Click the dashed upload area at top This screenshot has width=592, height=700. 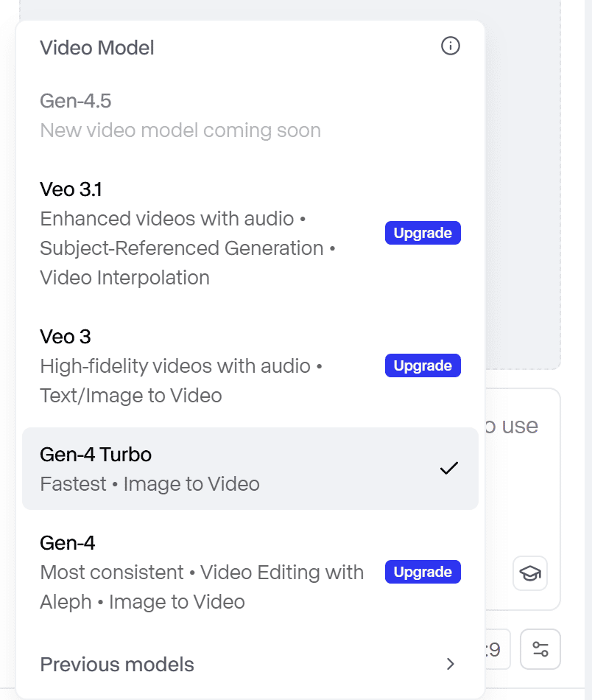(523, 184)
